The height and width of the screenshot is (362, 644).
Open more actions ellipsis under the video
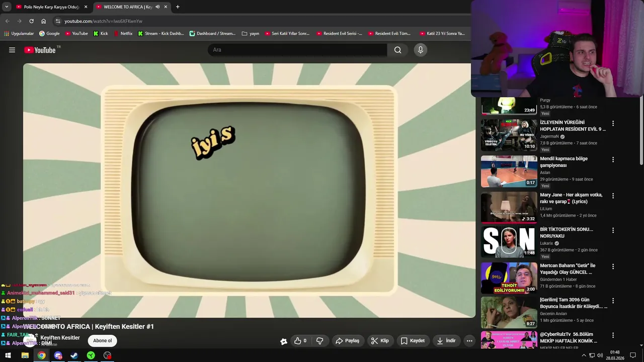click(x=469, y=341)
